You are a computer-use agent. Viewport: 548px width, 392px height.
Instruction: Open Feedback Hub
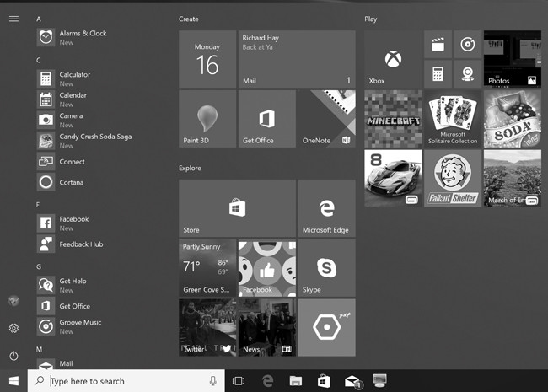pos(83,244)
